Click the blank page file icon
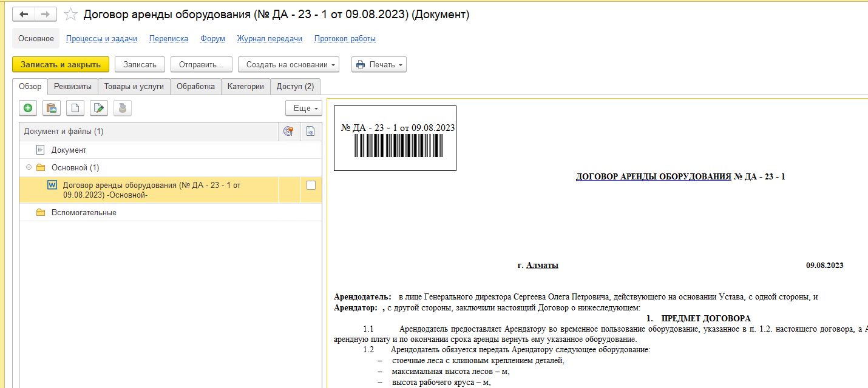868x388 pixels. (x=75, y=109)
